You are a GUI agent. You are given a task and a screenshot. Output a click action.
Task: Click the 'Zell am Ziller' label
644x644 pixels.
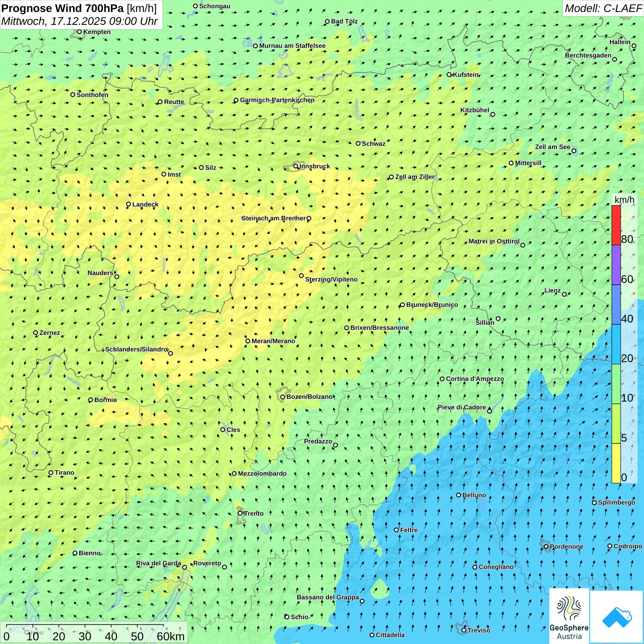pos(415,177)
